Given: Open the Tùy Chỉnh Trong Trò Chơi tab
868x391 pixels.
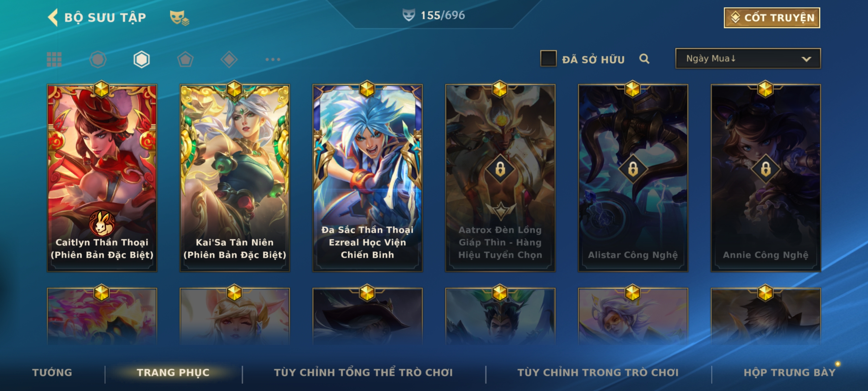Looking at the screenshot, I should click(598, 373).
